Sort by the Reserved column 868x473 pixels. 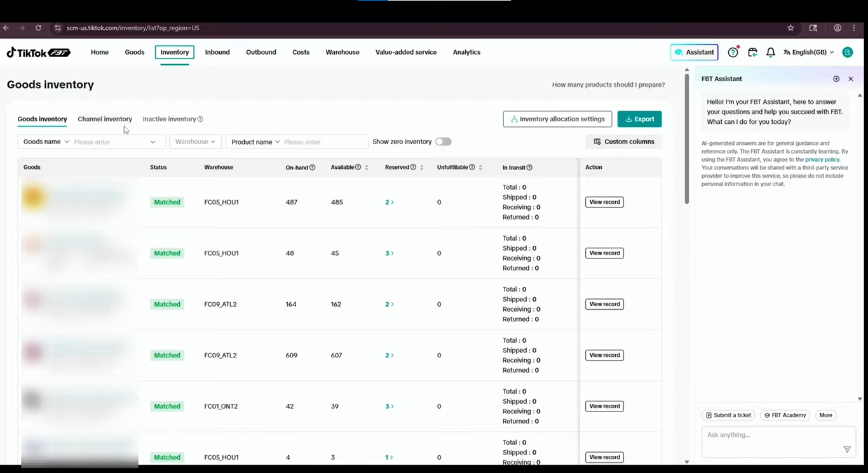click(x=422, y=168)
